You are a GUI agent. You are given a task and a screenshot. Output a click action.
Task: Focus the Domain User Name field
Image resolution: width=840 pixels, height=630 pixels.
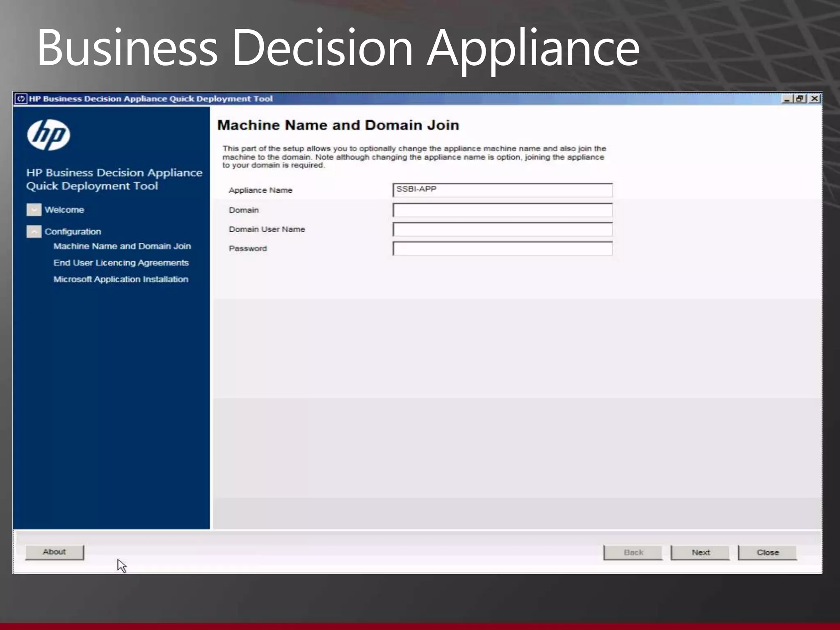tap(502, 229)
